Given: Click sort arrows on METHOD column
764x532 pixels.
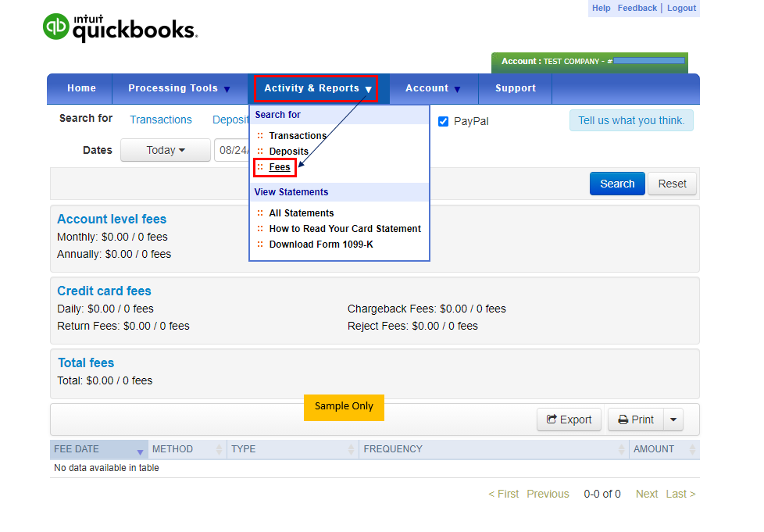Looking at the screenshot, I should [x=219, y=449].
